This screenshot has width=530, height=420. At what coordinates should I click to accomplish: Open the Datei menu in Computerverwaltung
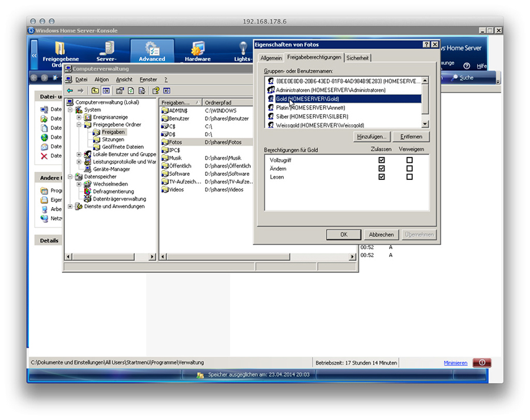point(81,79)
